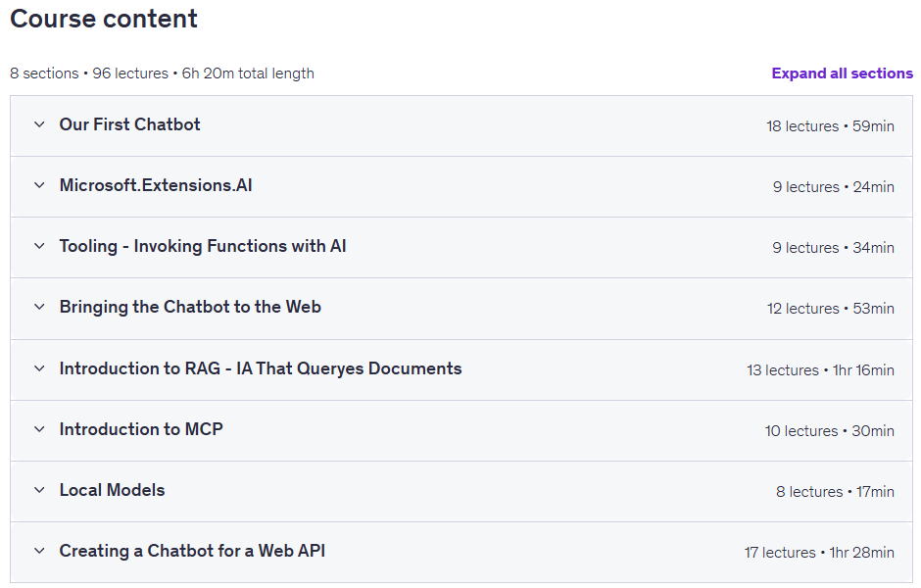Click chevron beside Bringing the Chatbot to the Web
This screenshot has width=921, height=588.
(x=39, y=307)
